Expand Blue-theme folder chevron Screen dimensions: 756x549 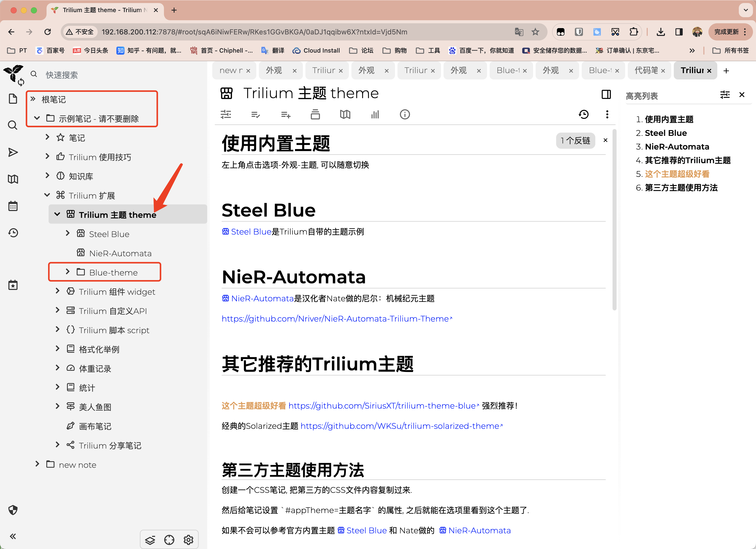(x=68, y=272)
